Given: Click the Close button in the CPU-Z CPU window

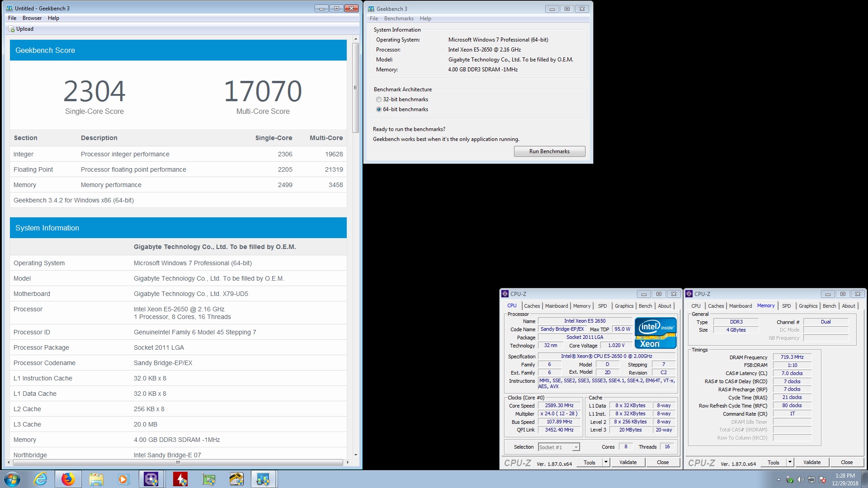Looking at the screenshot, I should pyautogui.click(x=663, y=462).
